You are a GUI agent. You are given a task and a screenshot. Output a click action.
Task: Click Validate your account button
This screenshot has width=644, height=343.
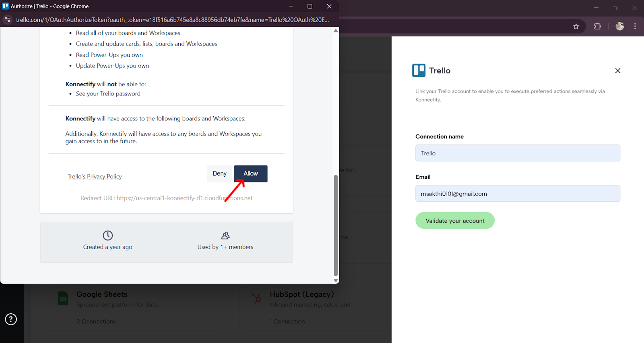pos(455,221)
